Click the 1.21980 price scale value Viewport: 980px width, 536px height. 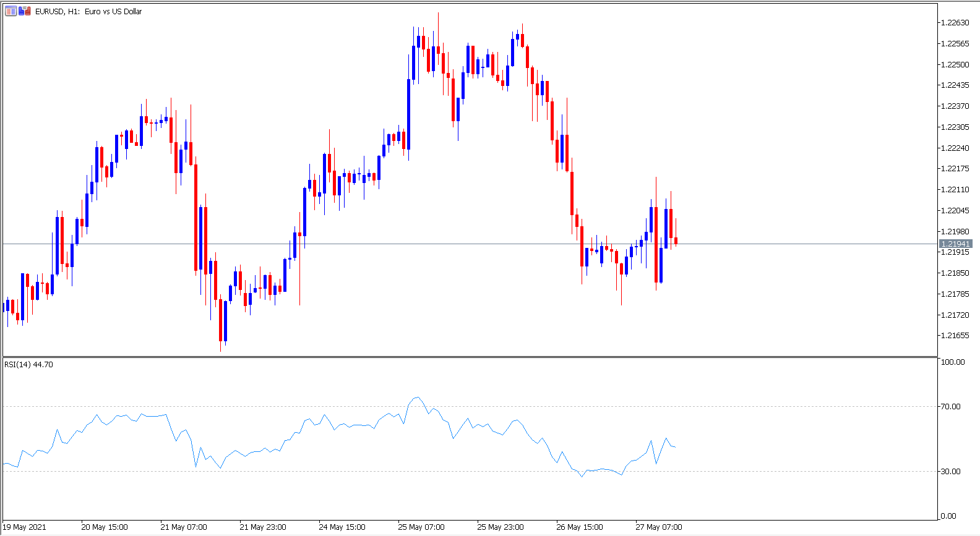(x=955, y=232)
